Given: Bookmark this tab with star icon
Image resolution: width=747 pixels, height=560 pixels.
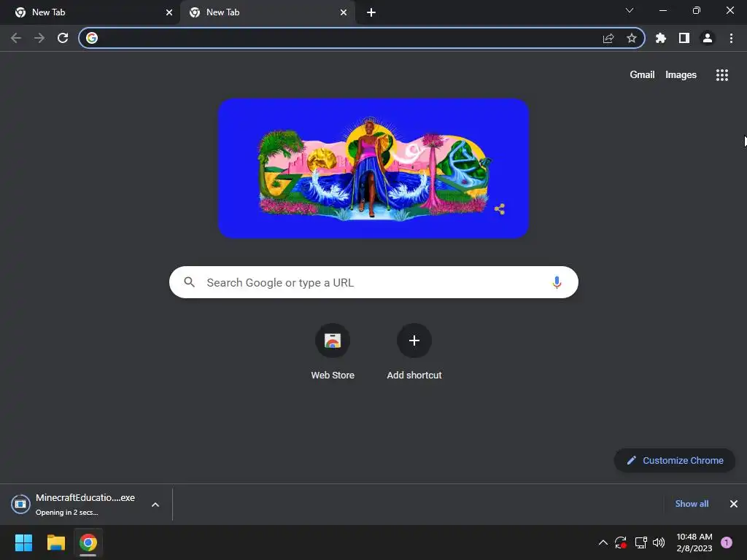Looking at the screenshot, I should tap(632, 38).
